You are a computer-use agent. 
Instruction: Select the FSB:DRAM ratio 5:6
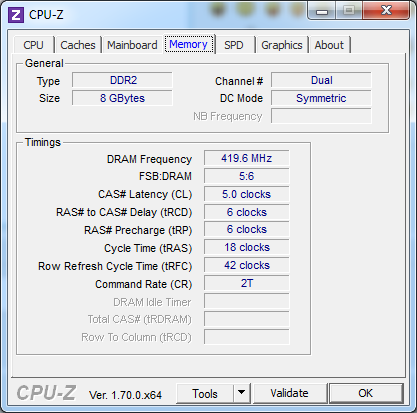pyautogui.click(x=247, y=176)
